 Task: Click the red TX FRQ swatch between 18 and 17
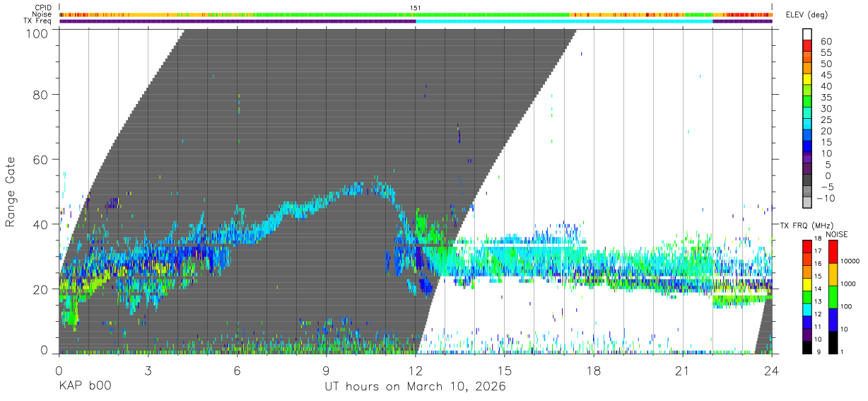(x=807, y=247)
